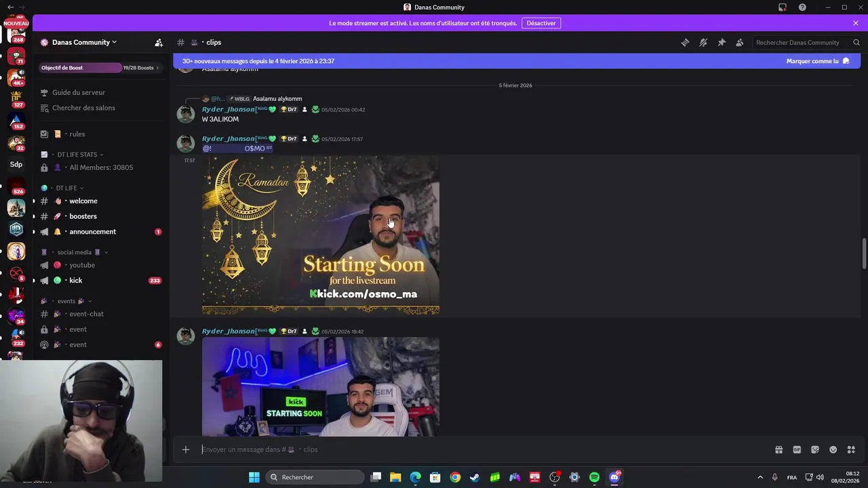Click the taskbar volume speaker icon

[x=820, y=477]
